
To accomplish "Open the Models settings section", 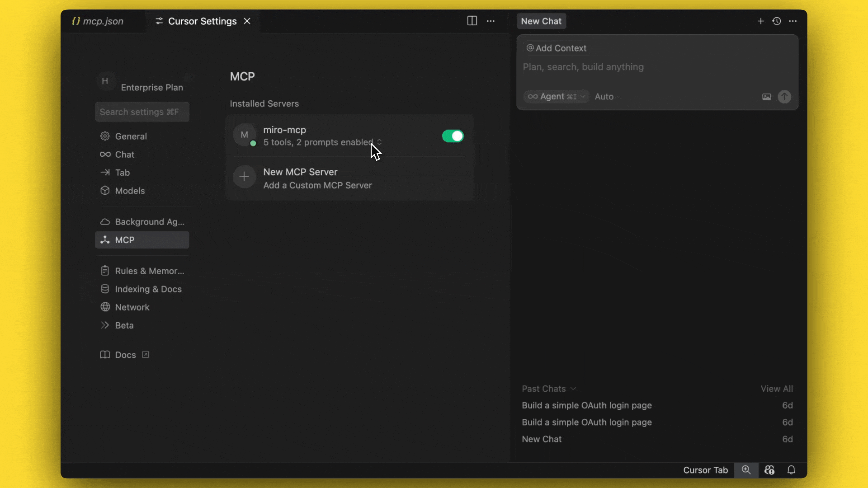I will [x=130, y=191].
